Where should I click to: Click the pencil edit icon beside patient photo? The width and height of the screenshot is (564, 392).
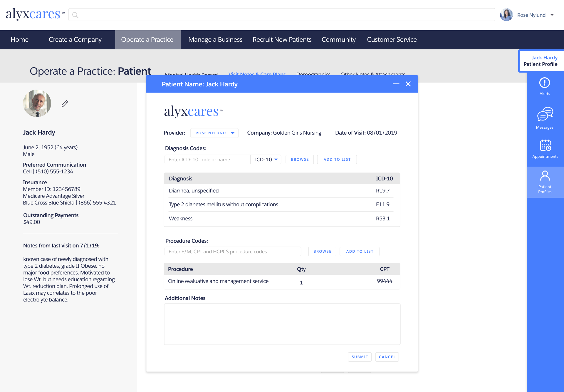[x=65, y=103]
